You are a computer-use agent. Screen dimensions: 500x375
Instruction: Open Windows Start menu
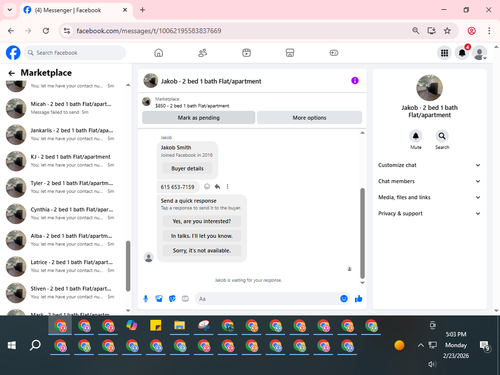[x=12, y=345]
